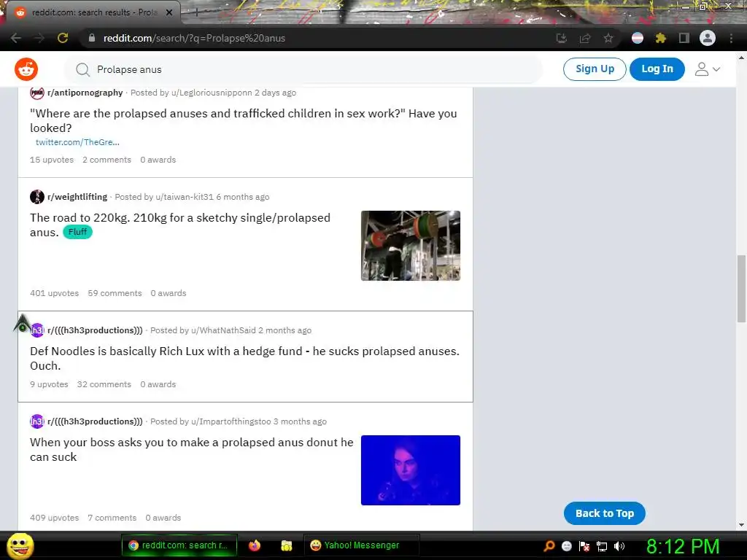
Task: Expand the Reddit user dropdown menu
Action: (x=708, y=69)
